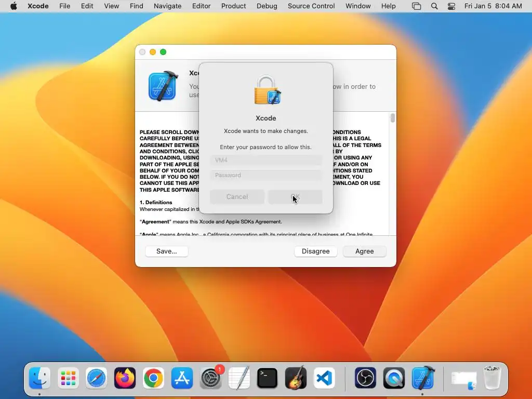
Task: Click the '1. Definitions' heading
Action: point(156,202)
